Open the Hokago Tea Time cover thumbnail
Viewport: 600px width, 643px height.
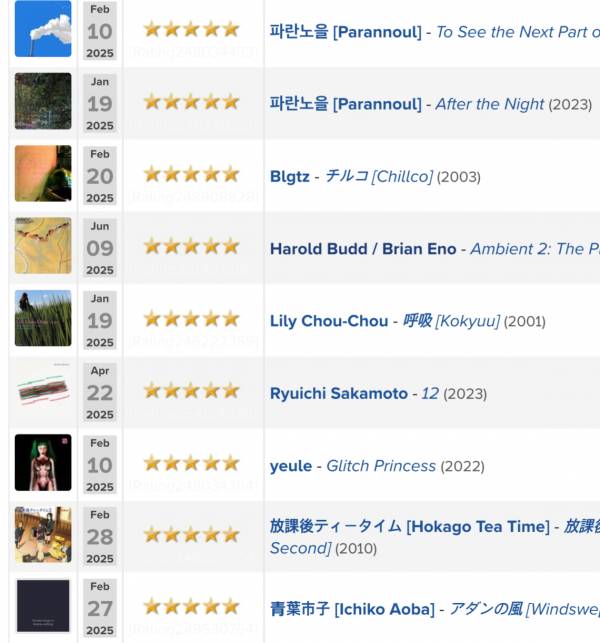coord(43,535)
